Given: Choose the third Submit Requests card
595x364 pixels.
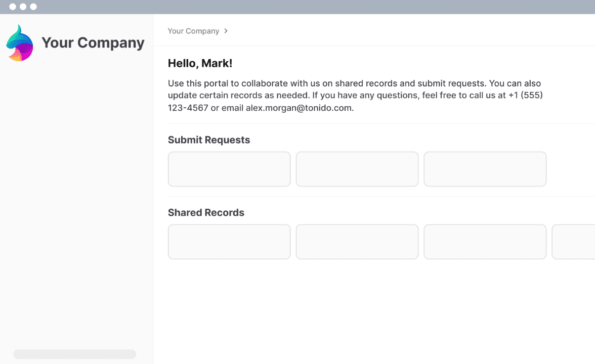Looking at the screenshot, I should 485,169.
